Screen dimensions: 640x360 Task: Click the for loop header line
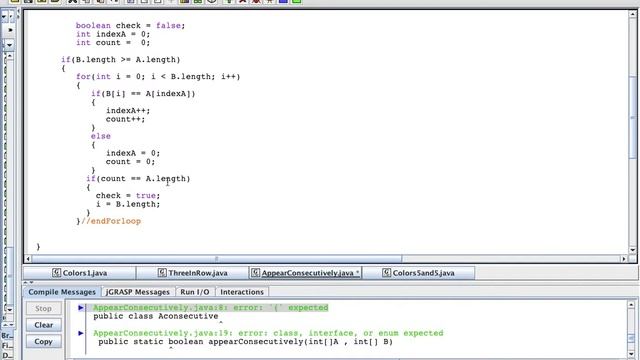pyautogui.click(x=158, y=77)
